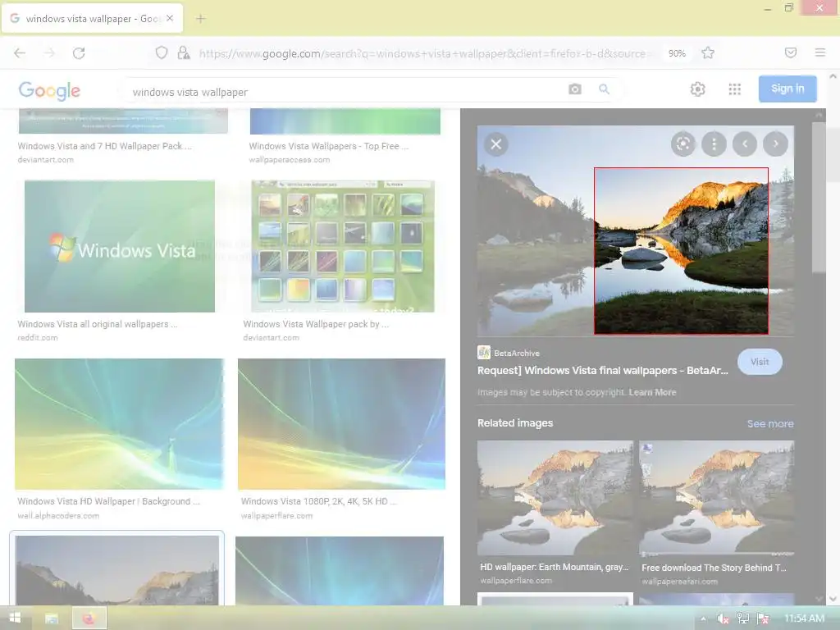Open related image HD wallpaper: Earth Mountain

[555, 498]
